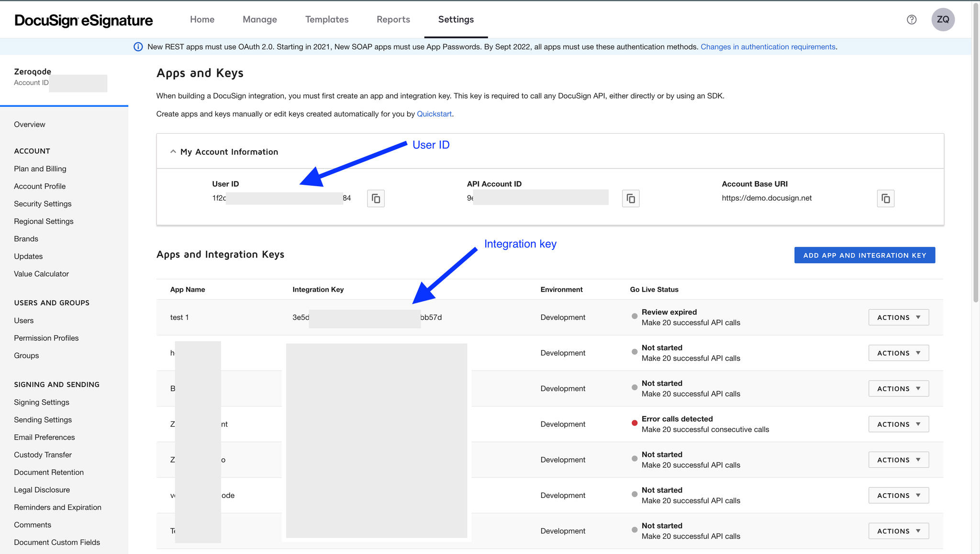This screenshot has height=554, width=980.
Task: Select Permission Profiles in sidebar
Action: (46, 338)
